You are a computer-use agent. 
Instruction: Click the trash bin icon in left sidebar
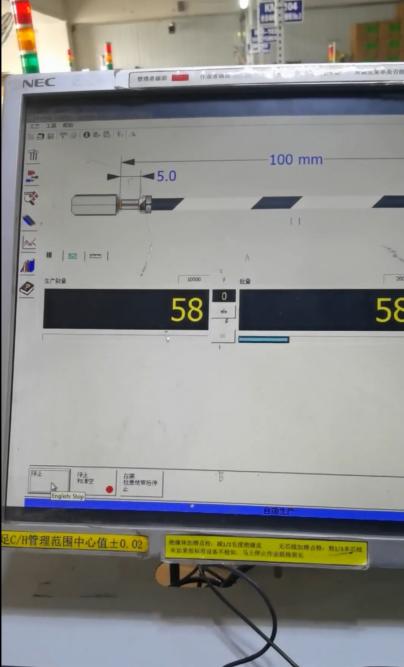pyautogui.click(x=33, y=154)
